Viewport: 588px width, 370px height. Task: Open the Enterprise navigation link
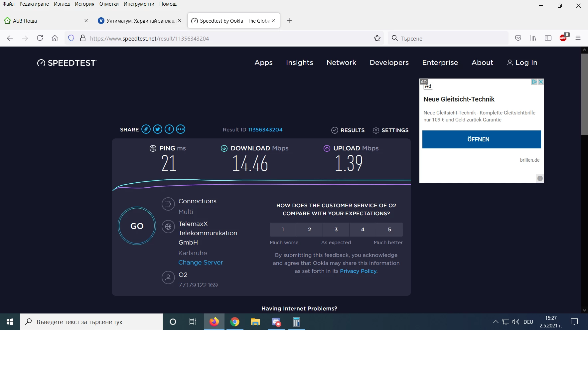tap(440, 63)
